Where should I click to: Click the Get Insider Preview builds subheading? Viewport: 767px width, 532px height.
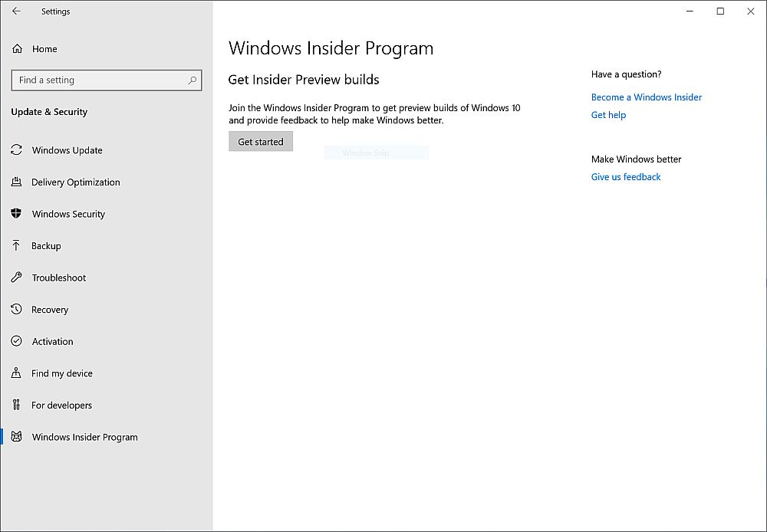tap(303, 80)
